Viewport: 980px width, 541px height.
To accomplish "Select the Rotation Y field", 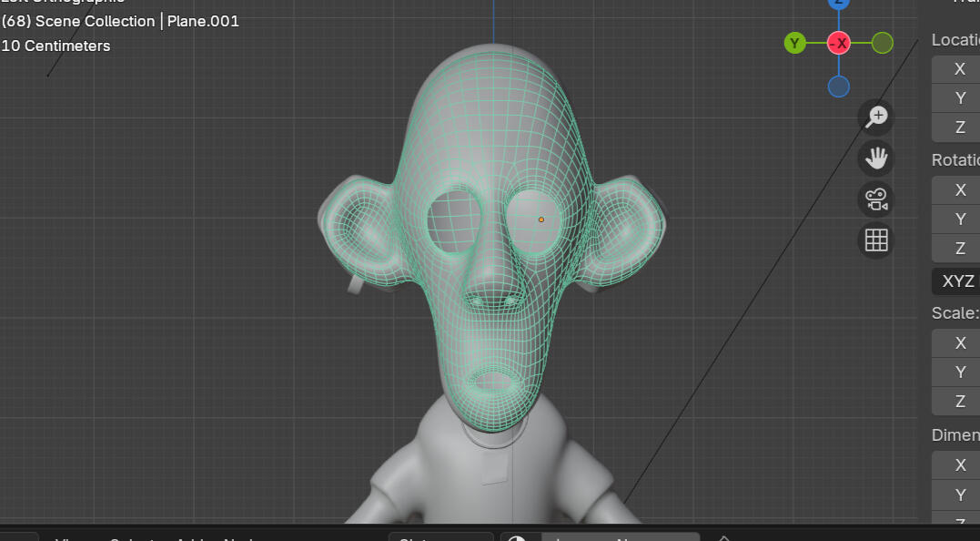I will tap(957, 219).
